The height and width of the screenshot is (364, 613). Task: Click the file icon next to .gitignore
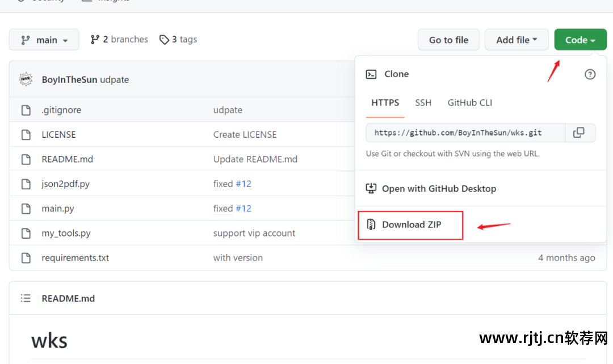point(26,110)
